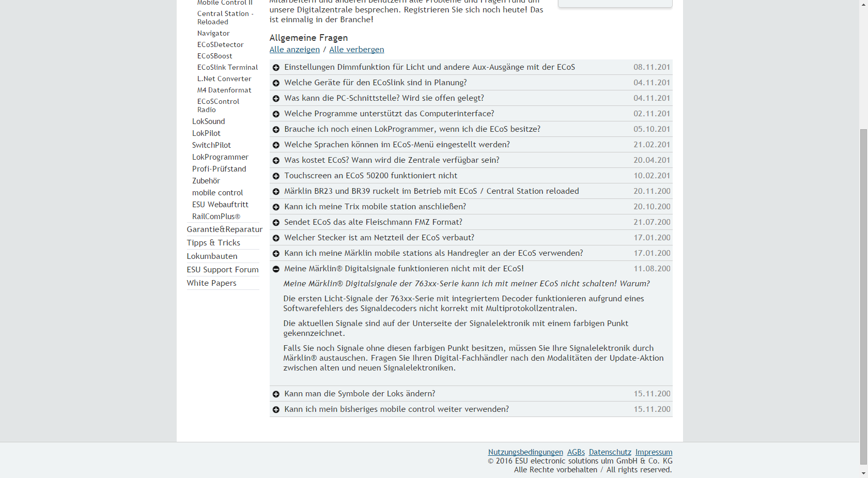868x478 pixels.
Task: Expand 'Welche Programme unterstützt' plus icon
Action: 276,114
